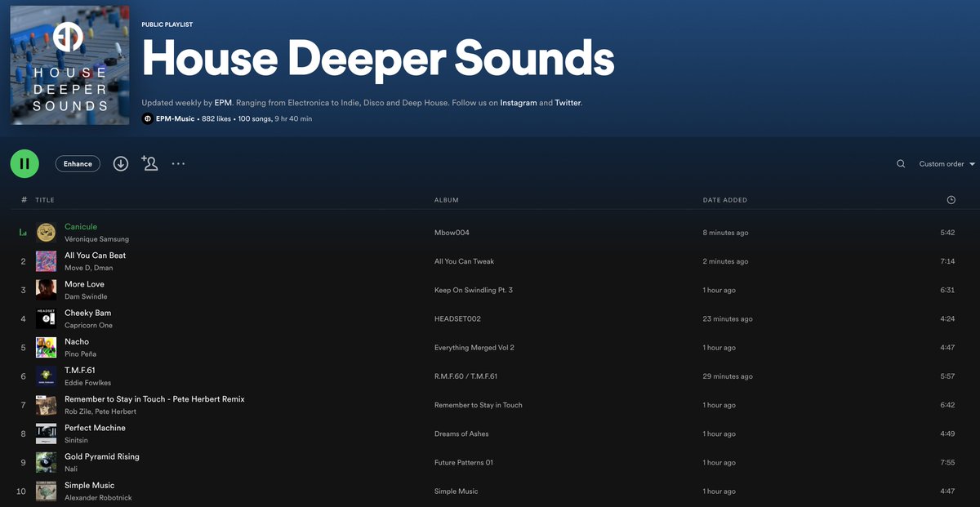Open the Instagram link
This screenshot has height=507, width=980.
[519, 103]
